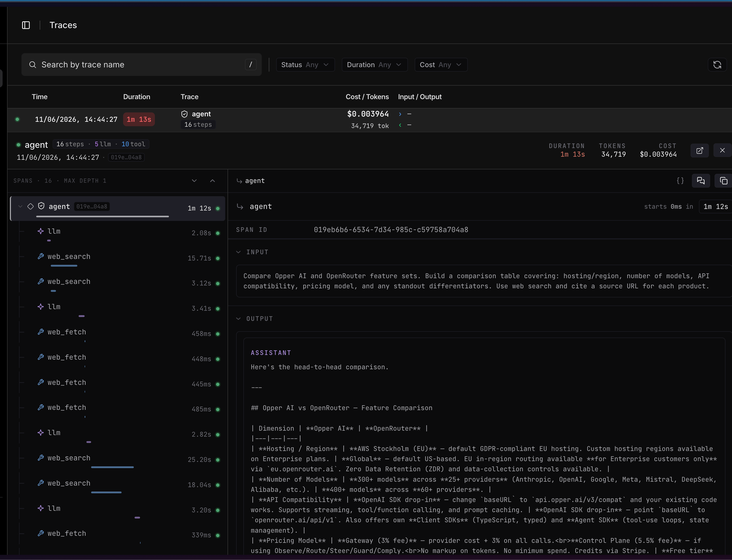Click the timeline bar under the 15.71s web_search span
The width and height of the screenshot is (732, 560).
pyautogui.click(x=64, y=266)
